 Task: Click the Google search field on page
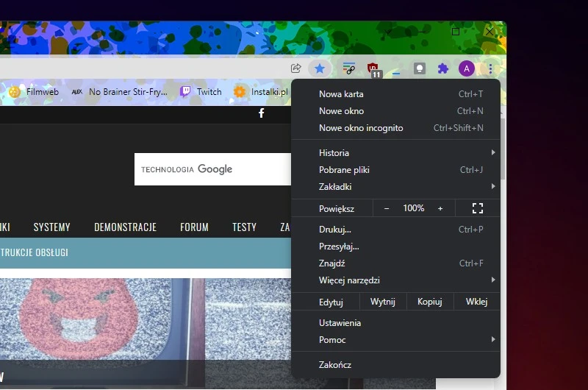[212, 169]
